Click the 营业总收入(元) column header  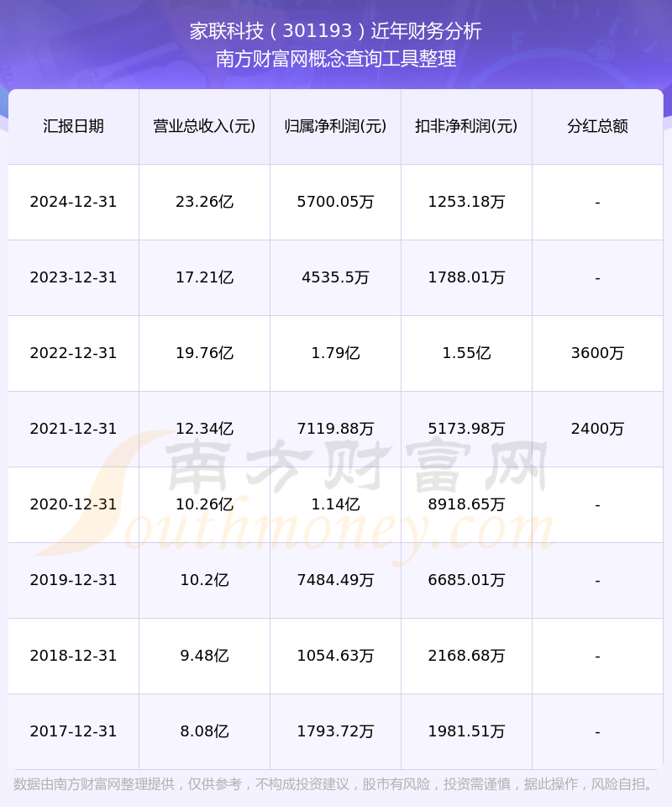click(205, 126)
